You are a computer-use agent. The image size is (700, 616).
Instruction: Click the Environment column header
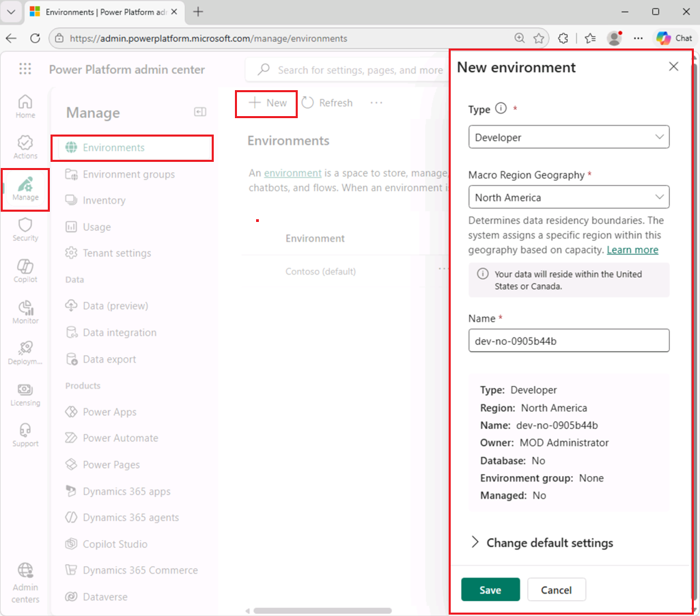point(315,238)
